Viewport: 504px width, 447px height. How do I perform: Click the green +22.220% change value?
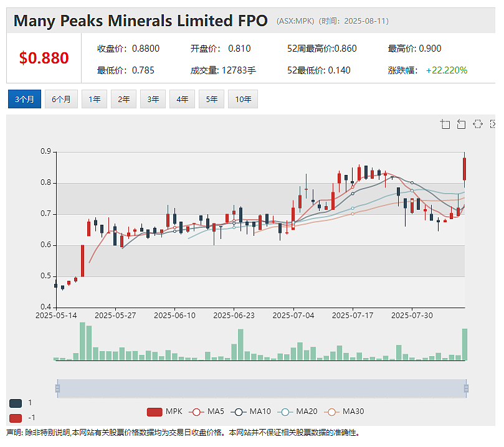point(447,70)
